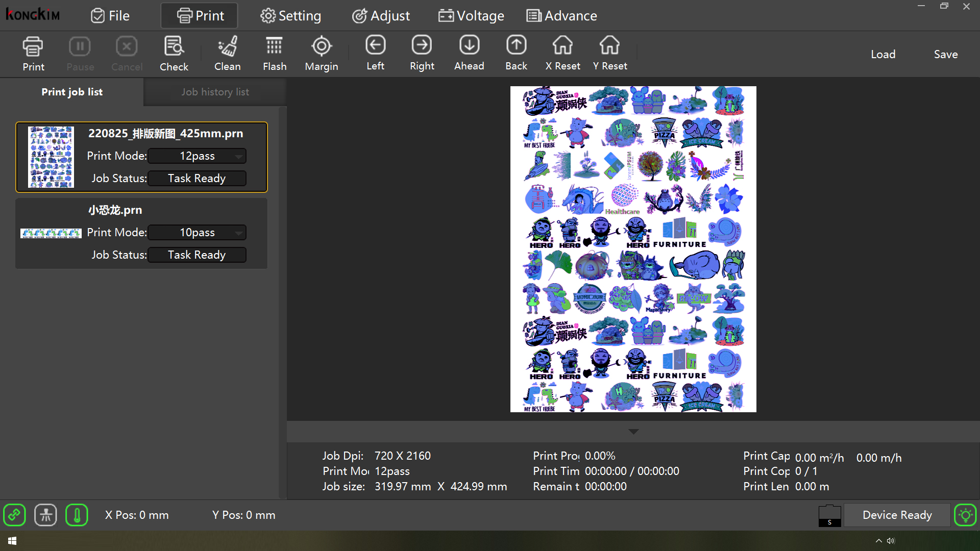Open the Voltage menu
This screenshot has height=551, width=980.
point(471,16)
